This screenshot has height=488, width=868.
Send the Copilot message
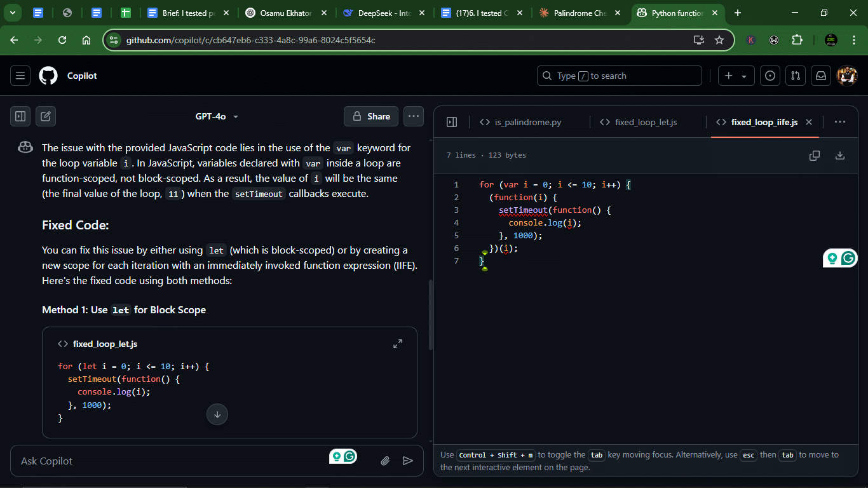click(408, 461)
